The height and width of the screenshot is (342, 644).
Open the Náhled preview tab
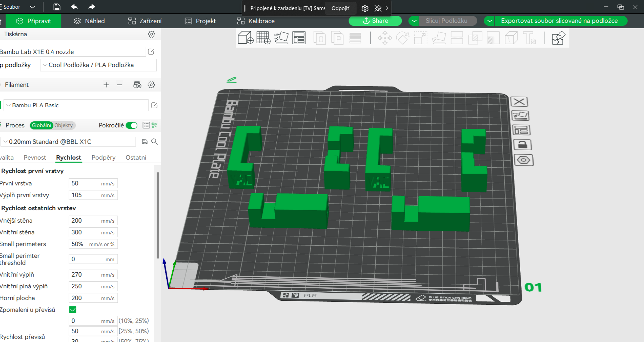(x=89, y=21)
